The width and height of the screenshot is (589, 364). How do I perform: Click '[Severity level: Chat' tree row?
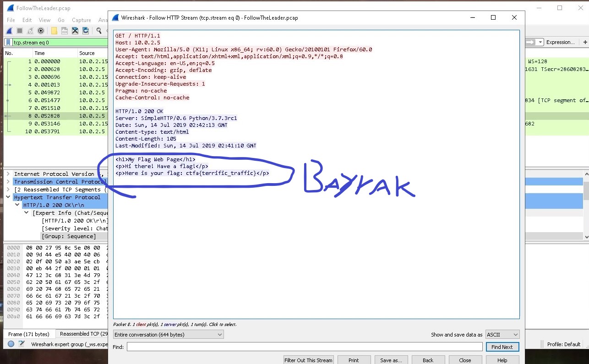[75, 228]
